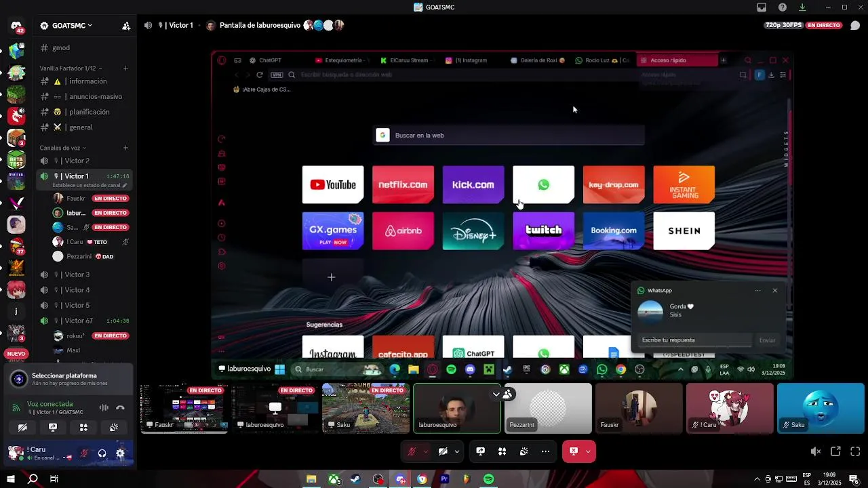Open Spotify in Windows taskbar
The image size is (868, 488).
click(489, 479)
